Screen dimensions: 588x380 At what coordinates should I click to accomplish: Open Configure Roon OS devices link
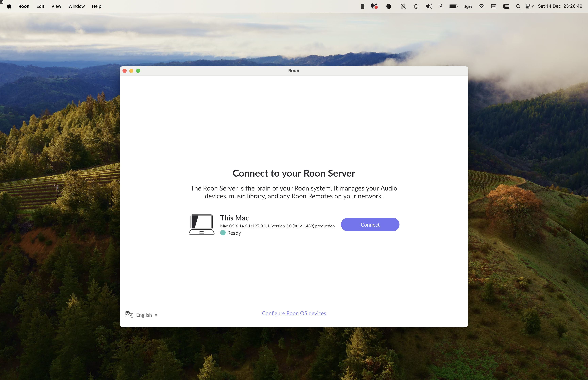tap(294, 313)
